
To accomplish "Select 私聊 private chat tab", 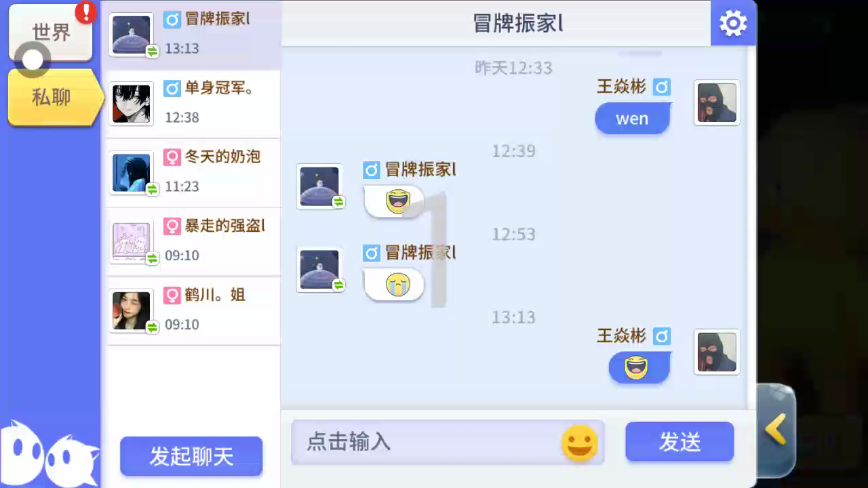I will coord(54,97).
